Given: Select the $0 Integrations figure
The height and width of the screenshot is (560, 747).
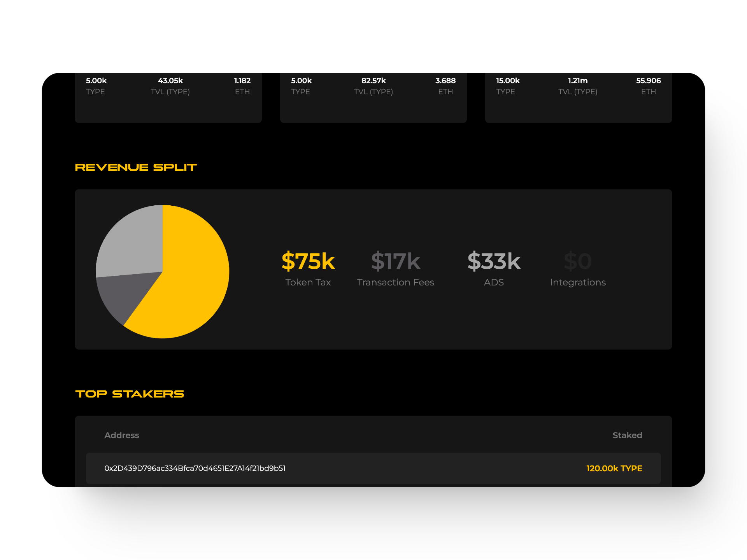Looking at the screenshot, I should (x=578, y=261).
